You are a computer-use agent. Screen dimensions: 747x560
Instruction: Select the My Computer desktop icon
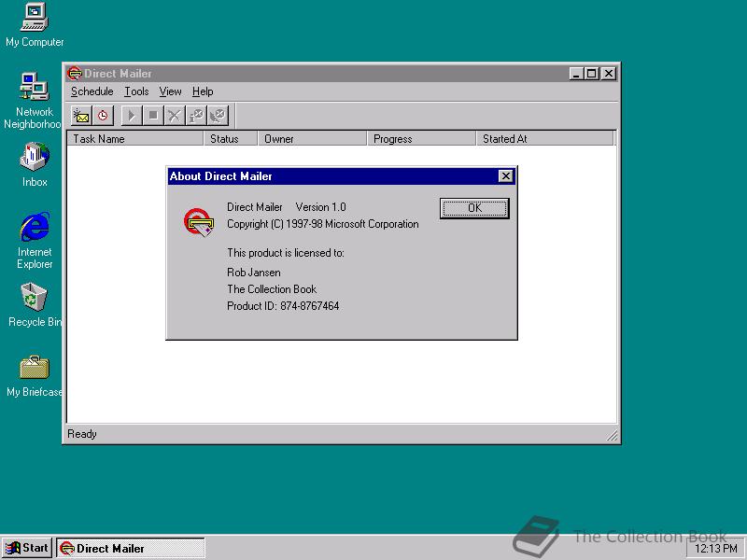[35, 25]
